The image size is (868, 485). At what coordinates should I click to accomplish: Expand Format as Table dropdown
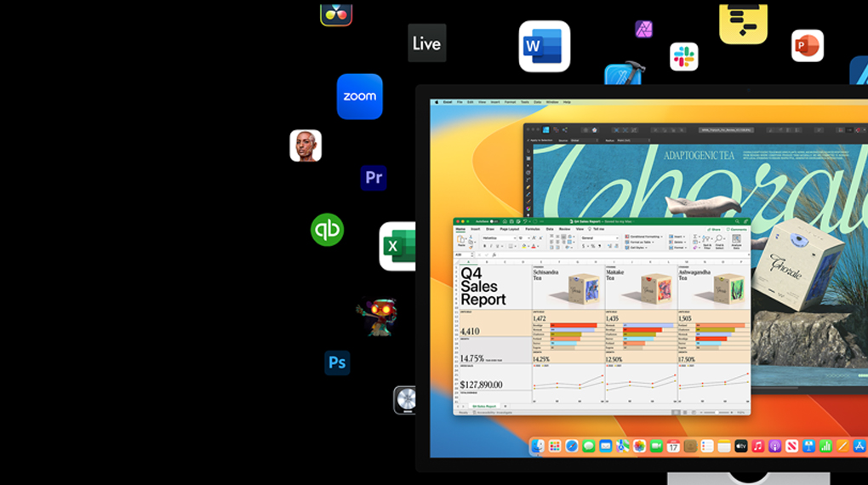tap(640, 242)
